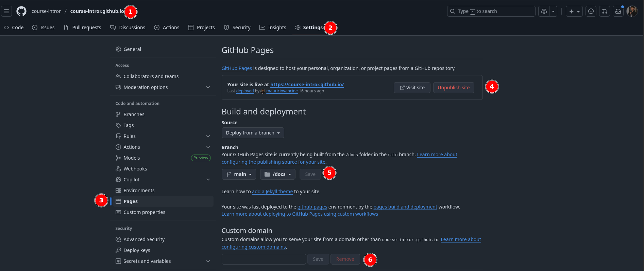Viewport: 644px width, 271px height.
Task: Open the Copilot chat icon in header
Action: [544, 11]
